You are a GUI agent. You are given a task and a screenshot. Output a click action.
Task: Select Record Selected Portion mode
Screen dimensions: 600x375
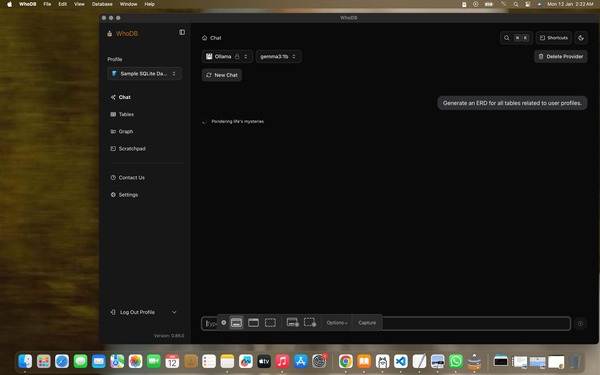coord(310,323)
